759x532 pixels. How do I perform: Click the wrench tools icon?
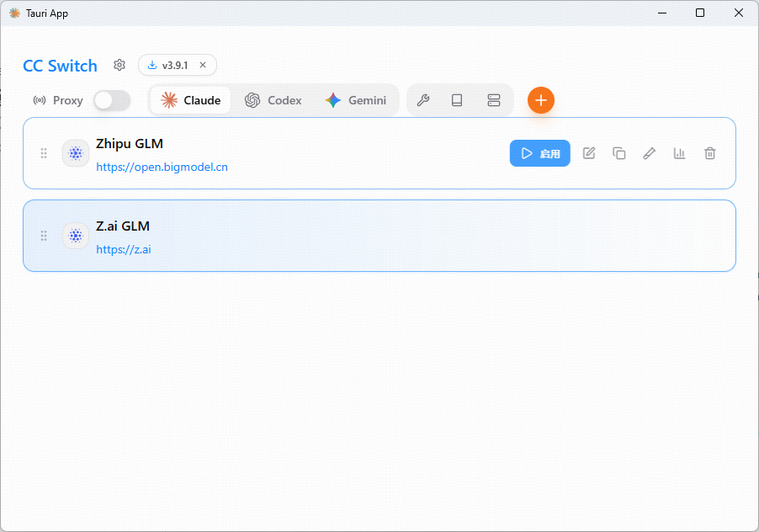423,100
